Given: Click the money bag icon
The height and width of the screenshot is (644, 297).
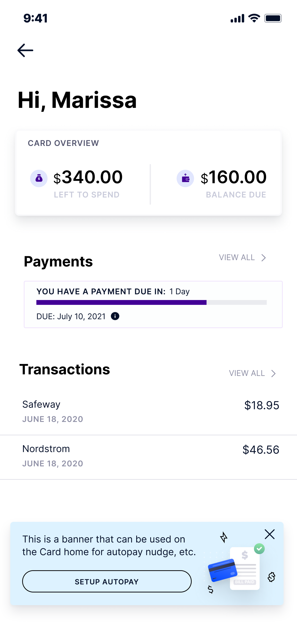Looking at the screenshot, I should coord(39,178).
